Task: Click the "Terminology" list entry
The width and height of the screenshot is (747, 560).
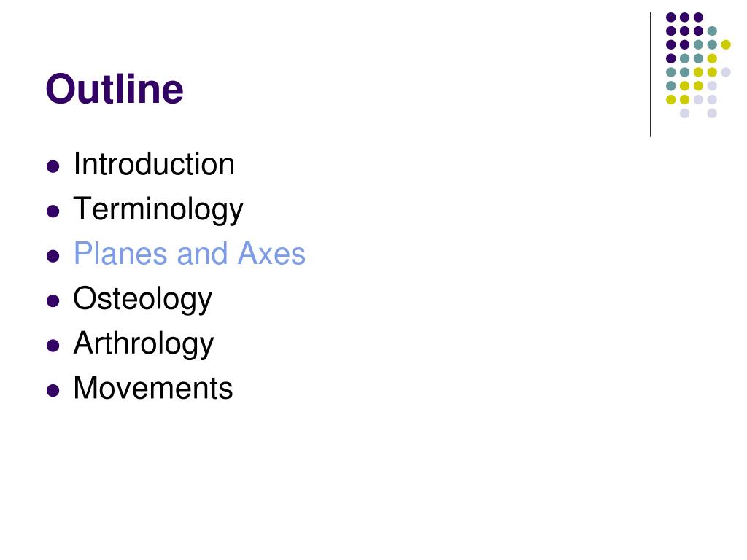Action: (158, 210)
